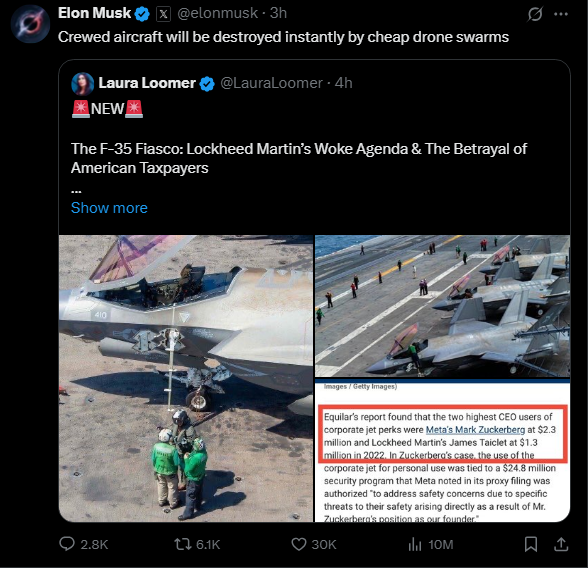Open the carrier deck jets photo
Viewport: 588px width, 568px height.
tap(442, 306)
